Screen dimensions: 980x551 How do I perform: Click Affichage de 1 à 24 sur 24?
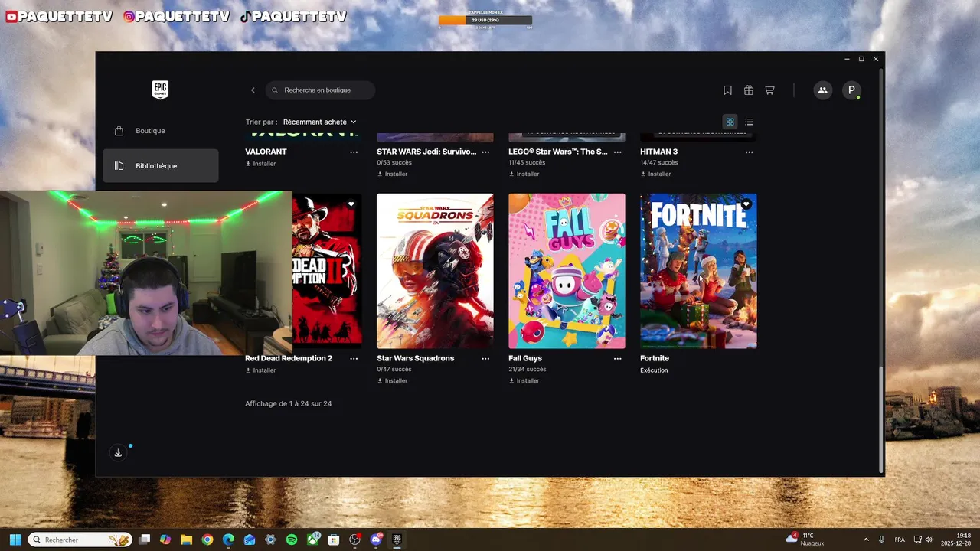[288, 403]
